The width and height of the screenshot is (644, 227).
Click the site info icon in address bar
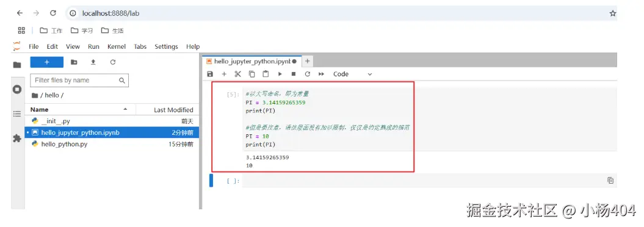(73, 13)
